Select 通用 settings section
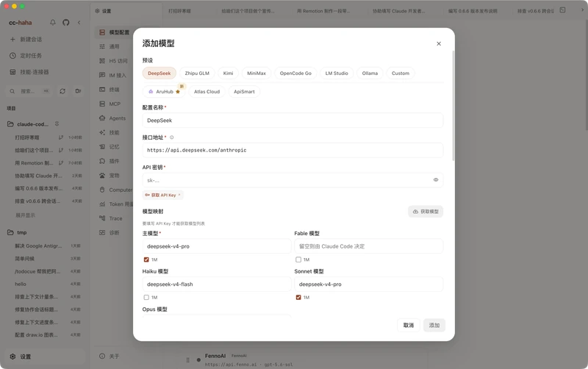Viewport: 588px width, 369px height. coord(114,46)
